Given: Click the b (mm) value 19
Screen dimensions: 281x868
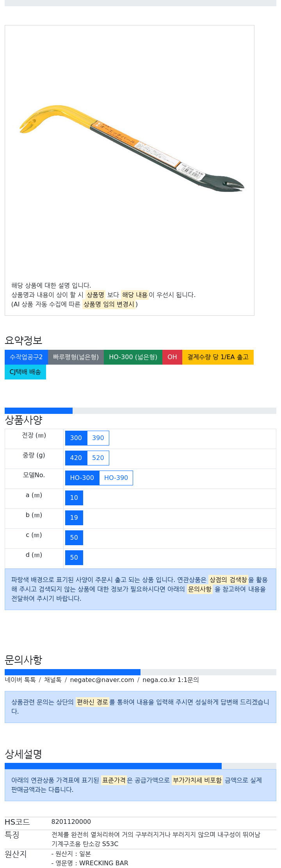Looking at the screenshot, I should click(74, 518).
